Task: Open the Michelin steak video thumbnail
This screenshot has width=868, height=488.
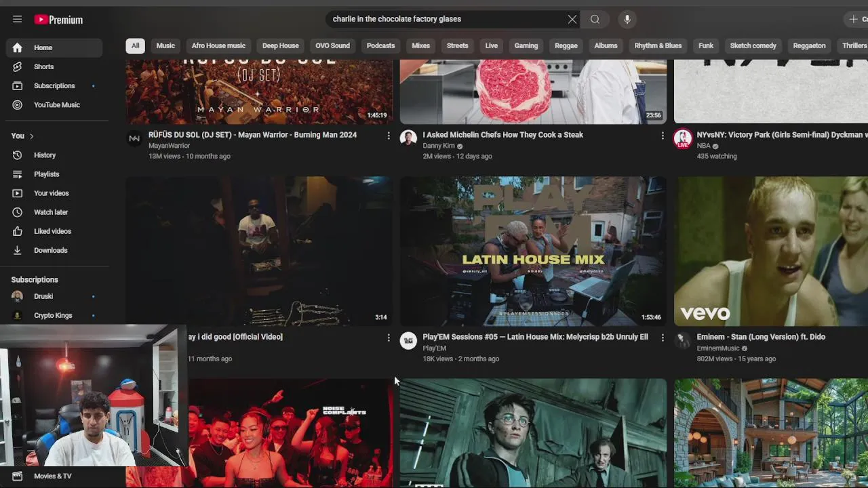Action: click(x=533, y=91)
